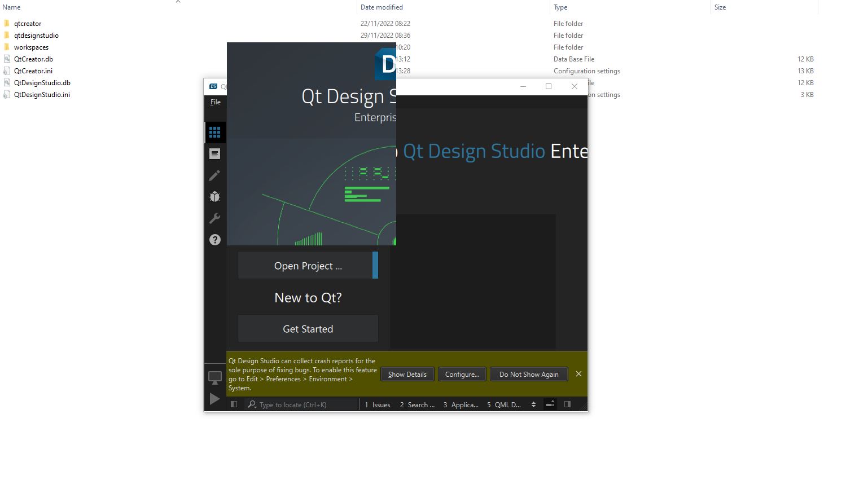Dismiss the crash report notification bar
This screenshot has height=502, width=868.
tap(578, 374)
